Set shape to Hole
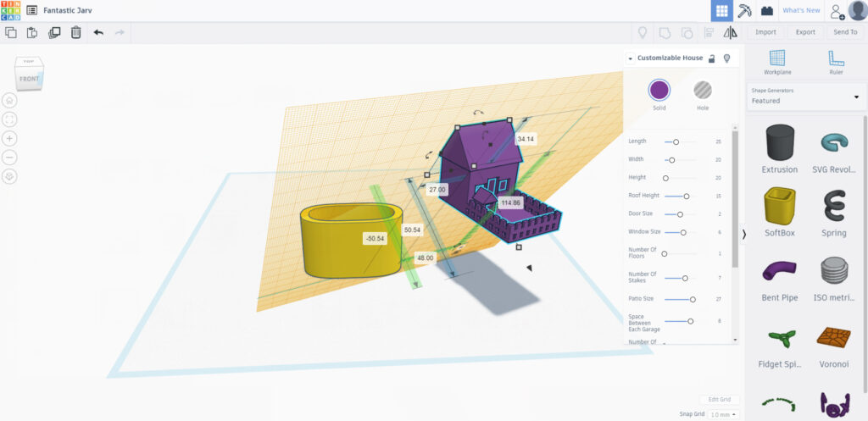The height and width of the screenshot is (421, 868). pyautogui.click(x=703, y=90)
